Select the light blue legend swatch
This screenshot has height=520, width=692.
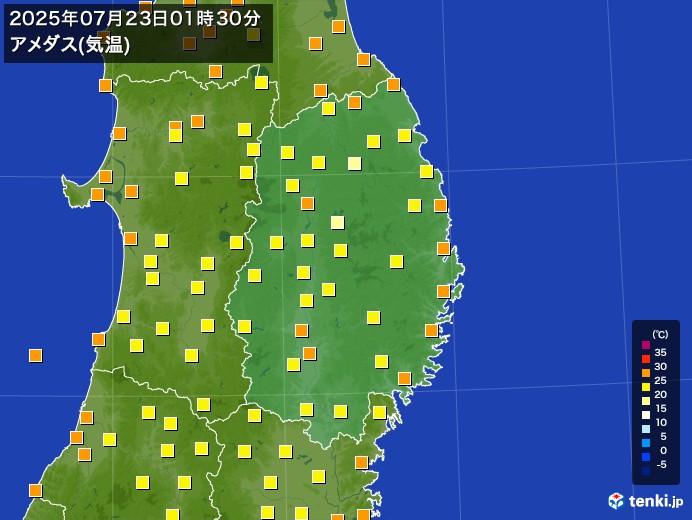click(646, 429)
